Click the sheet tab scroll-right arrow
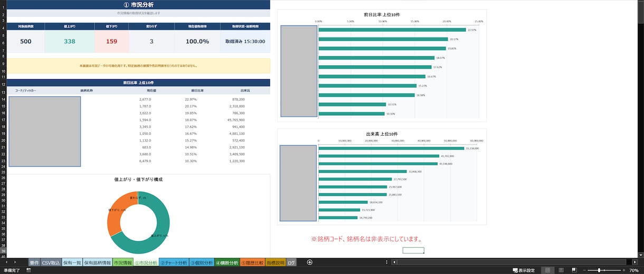 (15, 262)
